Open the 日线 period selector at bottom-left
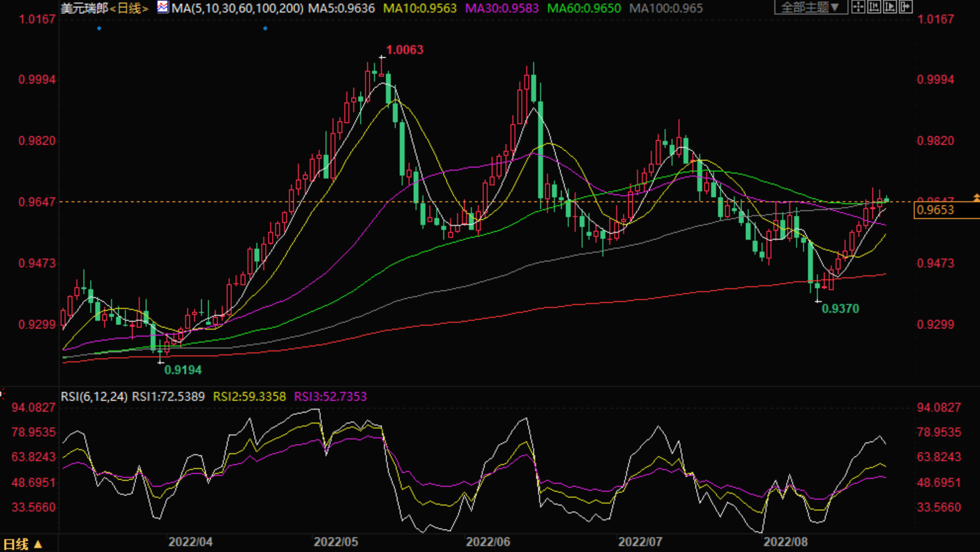The height and width of the screenshot is (552, 980). pyautogui.click(x=23, y=544)
